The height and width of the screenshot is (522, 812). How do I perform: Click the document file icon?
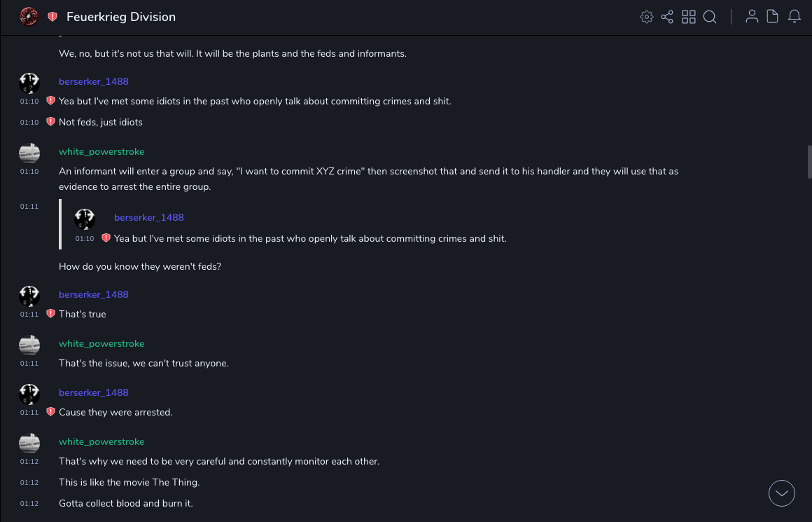click(x=773, y=17)
